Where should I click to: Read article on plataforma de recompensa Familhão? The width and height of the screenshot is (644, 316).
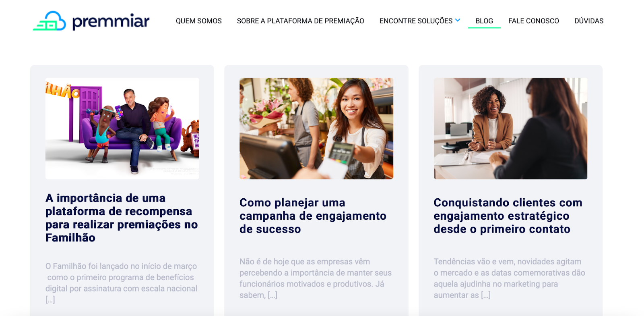[122, 218]
